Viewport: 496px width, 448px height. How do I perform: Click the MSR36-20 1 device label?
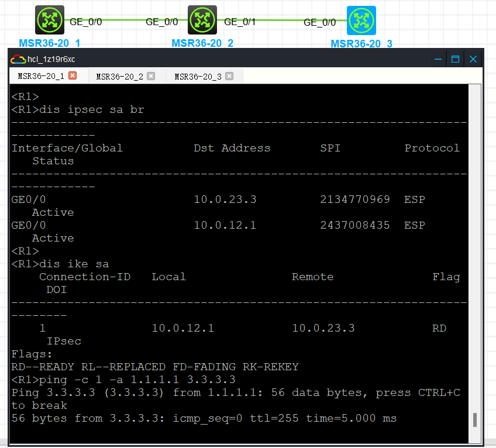coord(49,43)
